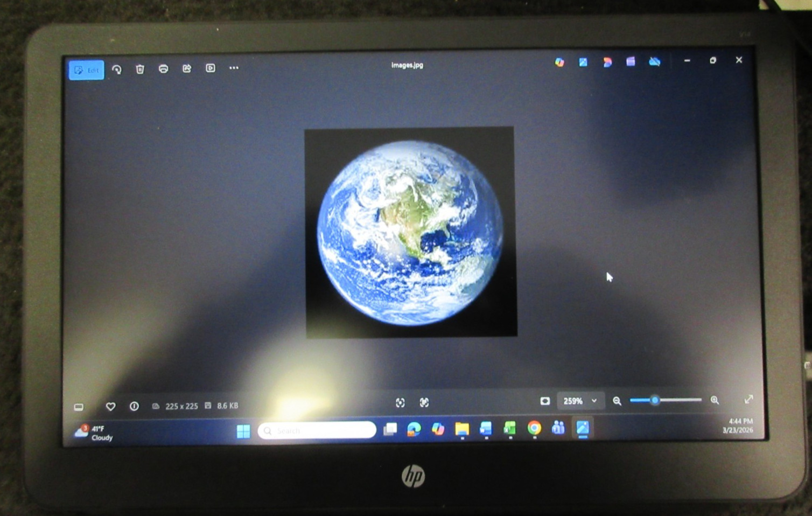Image resolution: width=812 pixels, height=516 pixels.
Task: Enter full screen with the diagonal arrows icon
Action: [x=748, y=399]
